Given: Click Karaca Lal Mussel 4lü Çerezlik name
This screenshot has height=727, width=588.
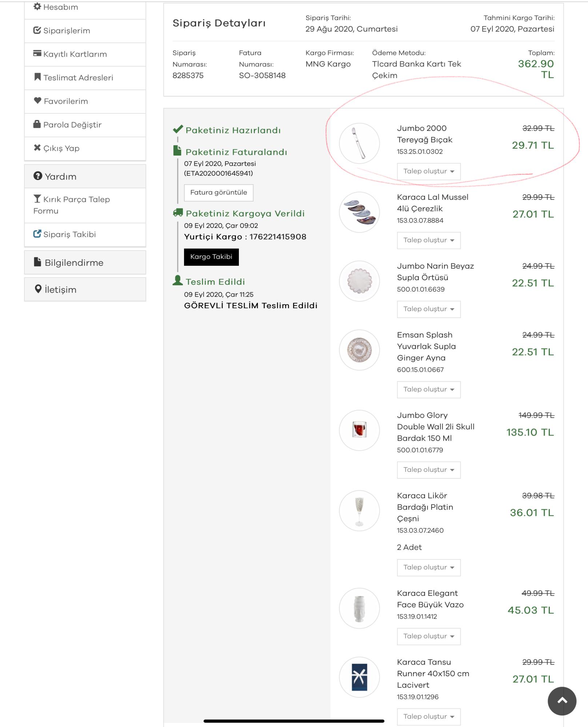Looking at the screenshot, I should [433, 203].
